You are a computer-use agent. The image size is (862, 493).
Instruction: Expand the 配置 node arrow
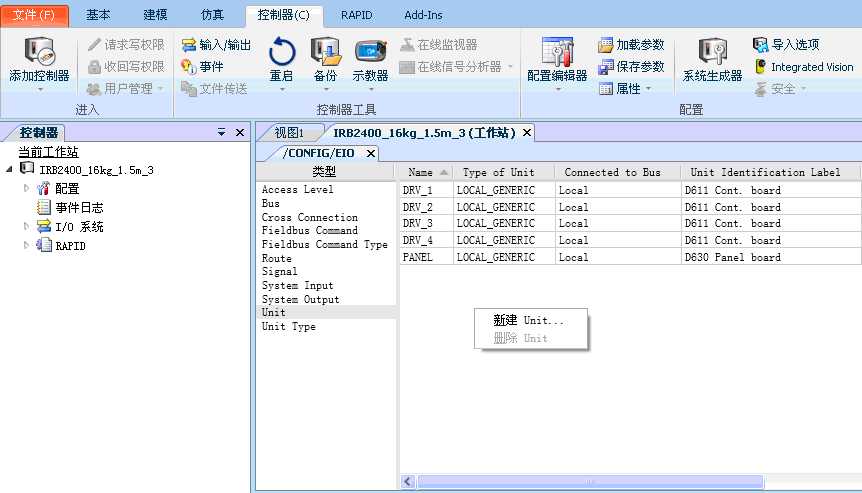pos(26,188)
